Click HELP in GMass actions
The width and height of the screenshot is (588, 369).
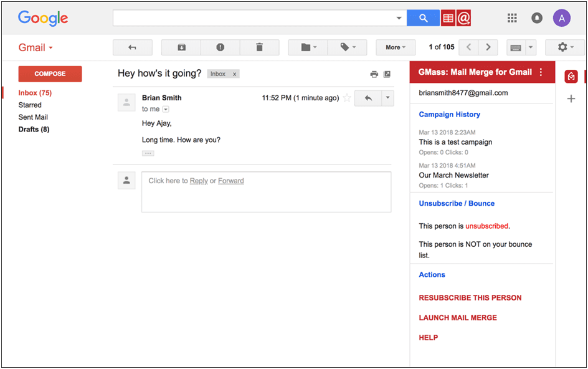429,337
